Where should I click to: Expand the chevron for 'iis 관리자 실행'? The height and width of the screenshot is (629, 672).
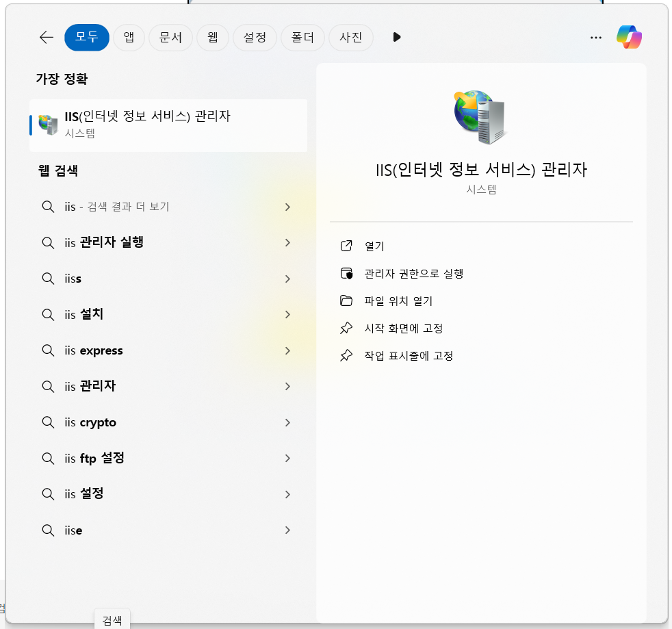(287, 243)
